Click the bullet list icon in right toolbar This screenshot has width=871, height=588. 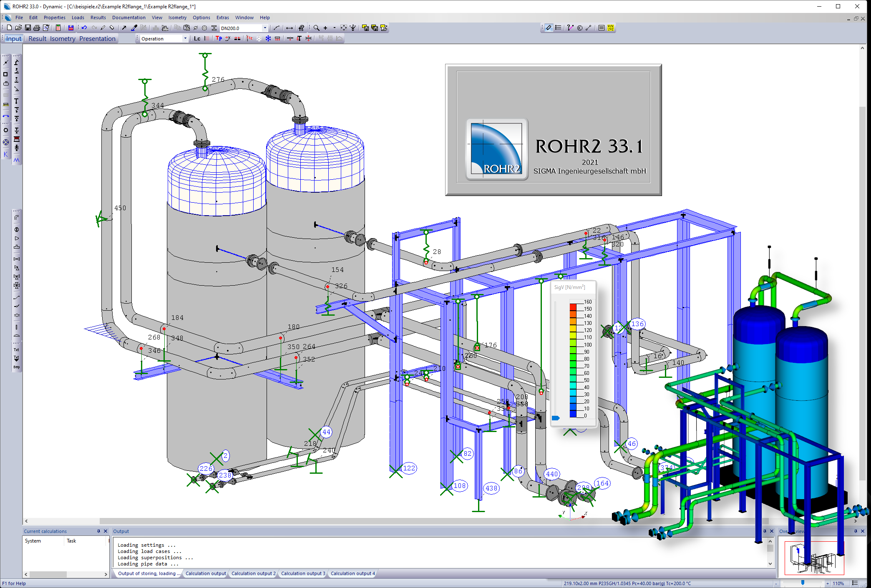pyautogui.click(x=558, y=28)
